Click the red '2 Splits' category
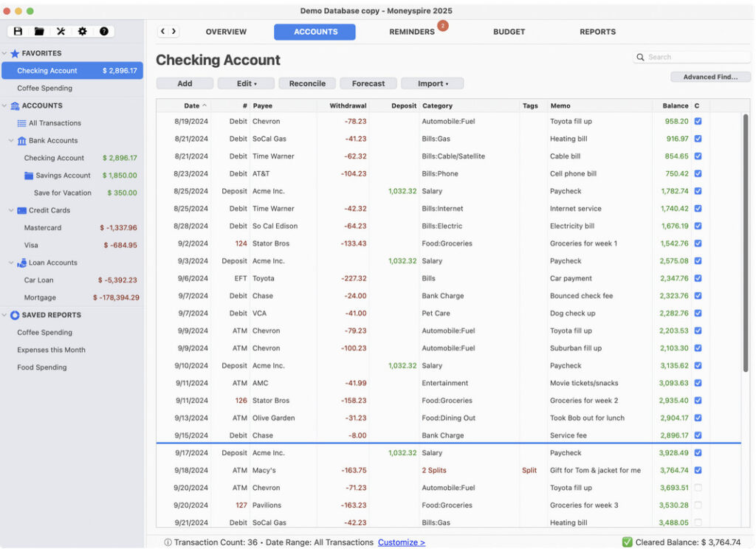The width and height of the screenshot is (756, 560). tap(434, 471)
